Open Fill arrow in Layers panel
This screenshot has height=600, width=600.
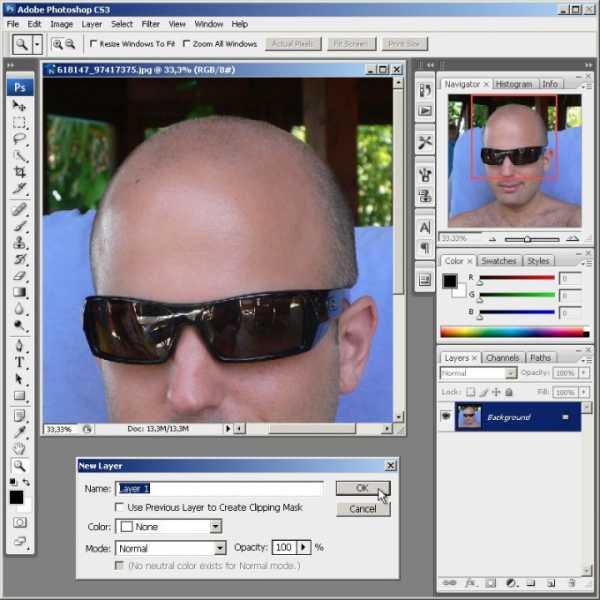pyautogui.click(x=584, y=392)
